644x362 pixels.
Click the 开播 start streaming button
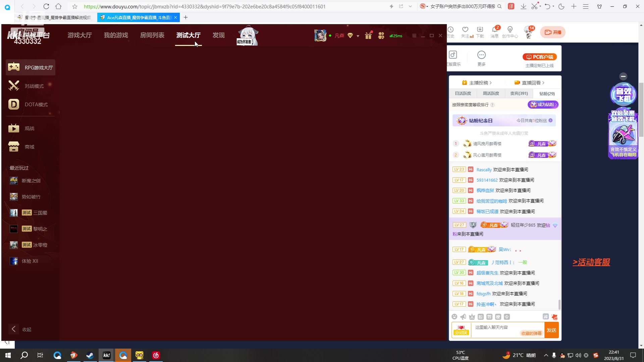click(x=552, y=32)
